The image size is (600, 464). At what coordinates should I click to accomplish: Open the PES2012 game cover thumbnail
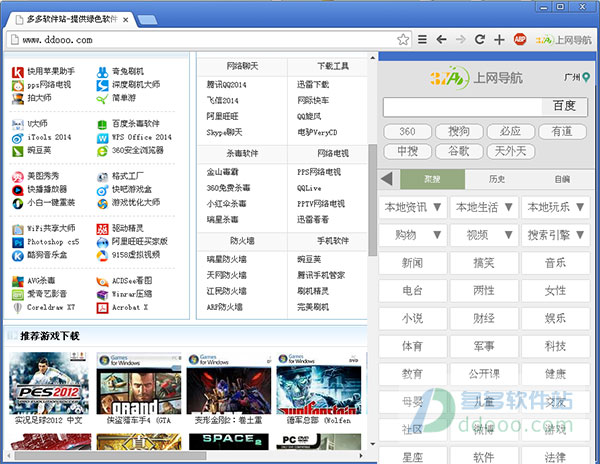pyautogui.click(x=49, y=383)
